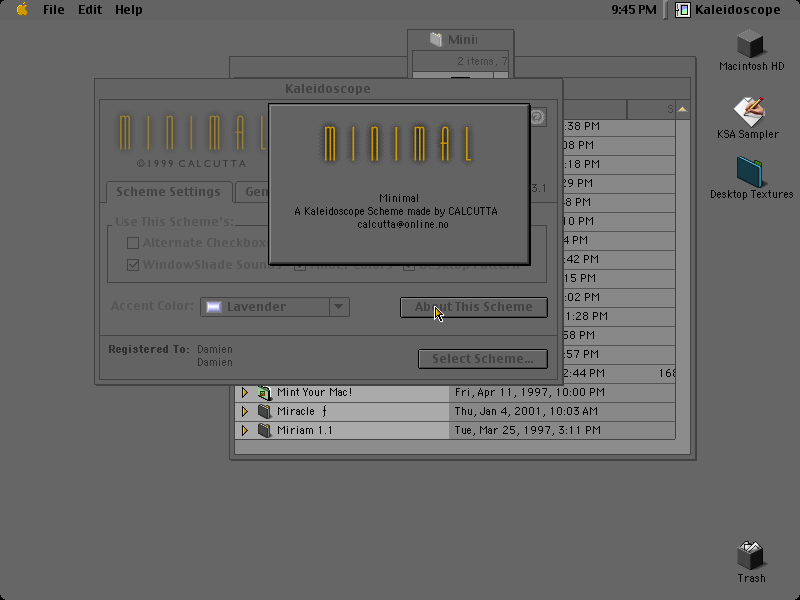Click the Fri, Apr 11, 1997 date cell
The image size is (800, 600).
530,392
